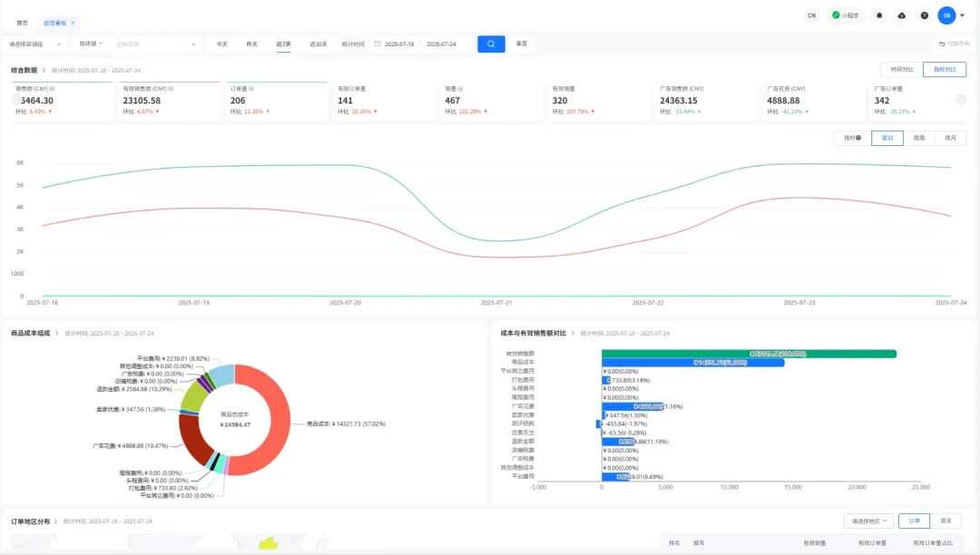The image size is (980, 555).
Task: Select the 时间对比 comparison mode
Action: click(902, 69)
